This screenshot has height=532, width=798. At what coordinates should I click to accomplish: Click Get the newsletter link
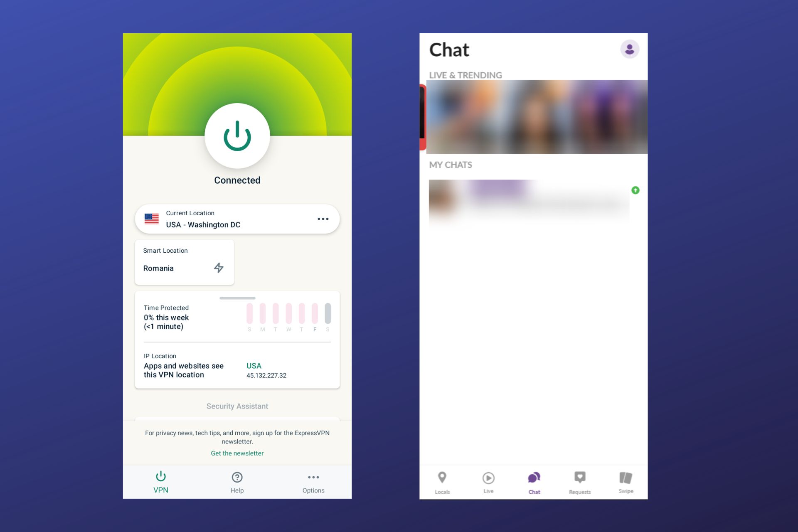(237, 453)
